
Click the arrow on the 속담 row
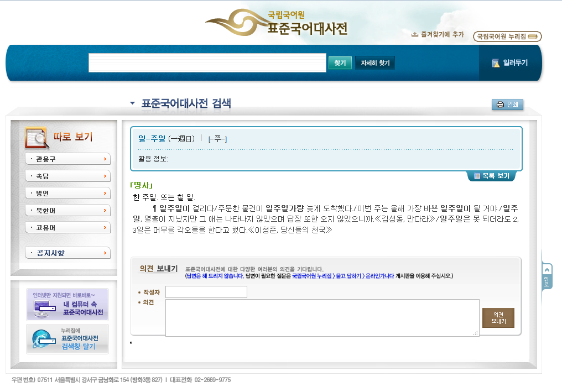tap(105, 176)
